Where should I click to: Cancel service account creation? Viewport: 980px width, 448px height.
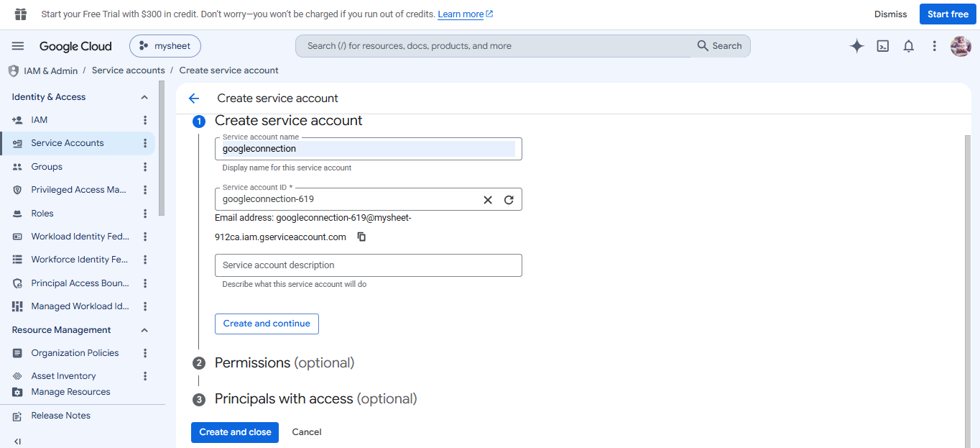(307, 432)
